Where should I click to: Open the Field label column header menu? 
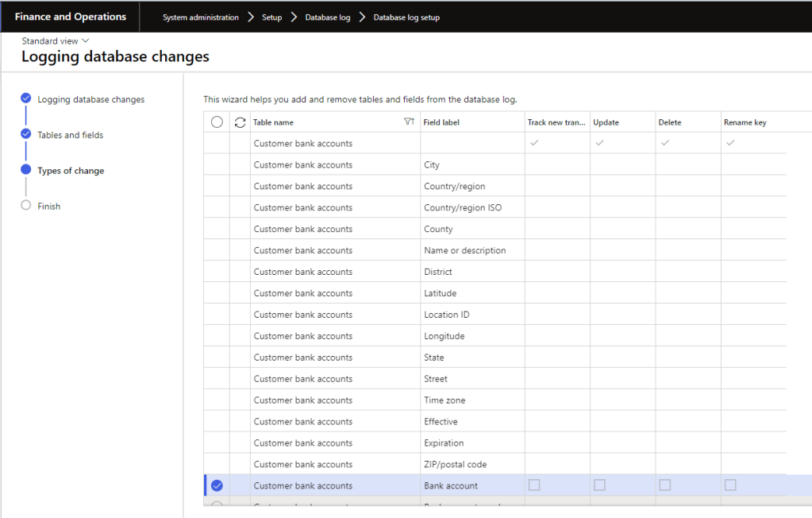click(x=441, y=122)
